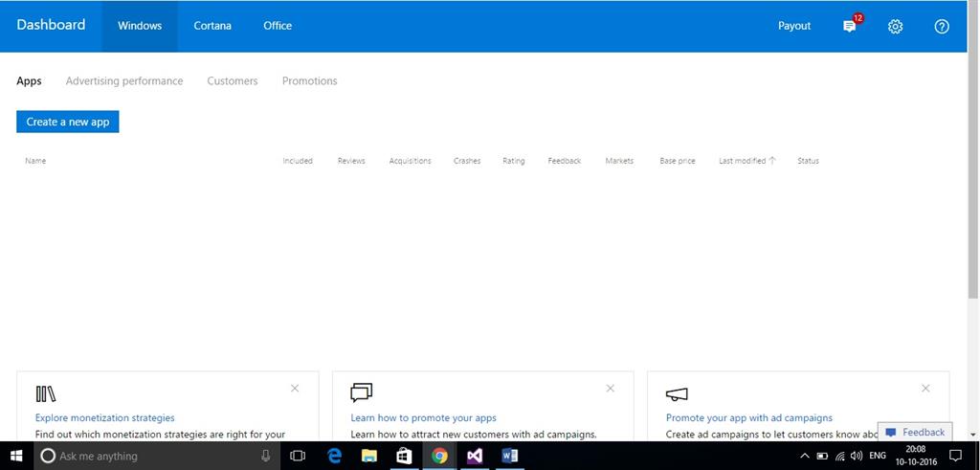
Task: Launch Microsoft Edge from taskbar
Action: point(334,456)
